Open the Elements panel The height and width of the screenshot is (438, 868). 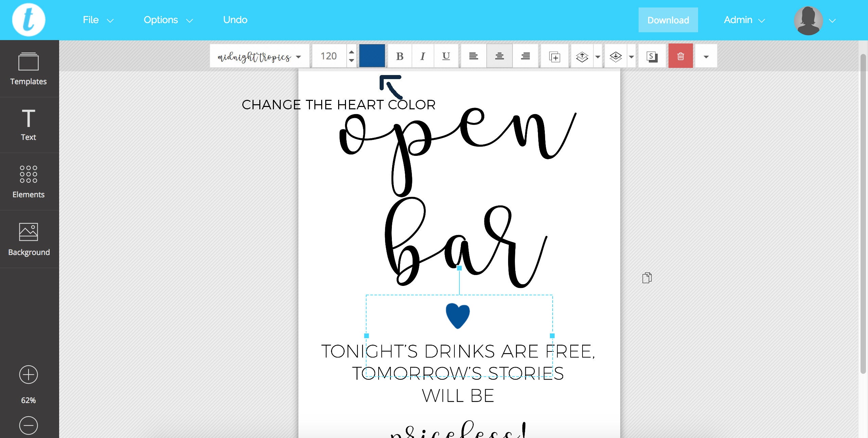[29, 182]
